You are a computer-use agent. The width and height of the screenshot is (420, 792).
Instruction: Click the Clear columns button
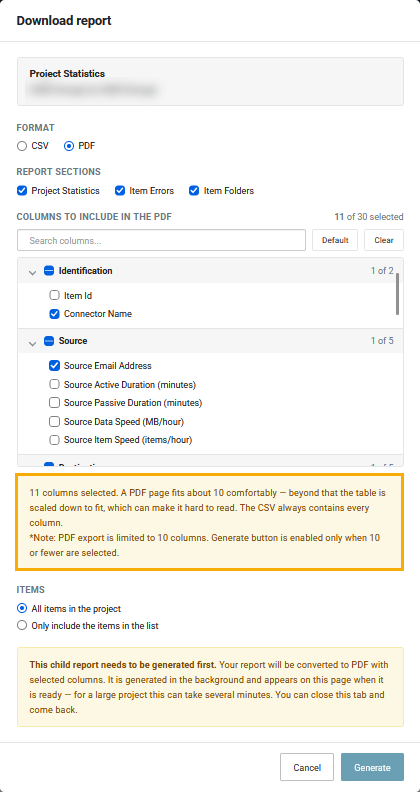pos(384,240)
